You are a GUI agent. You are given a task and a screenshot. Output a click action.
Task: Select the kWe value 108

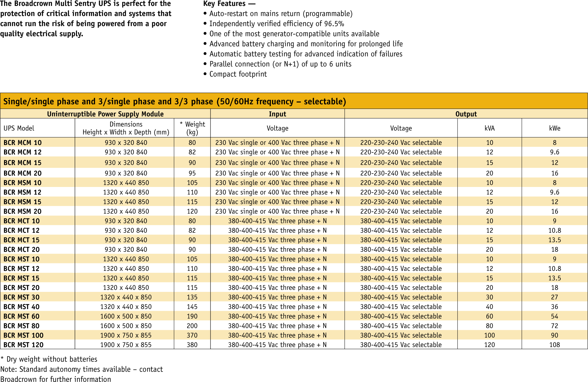coord(555,345)
